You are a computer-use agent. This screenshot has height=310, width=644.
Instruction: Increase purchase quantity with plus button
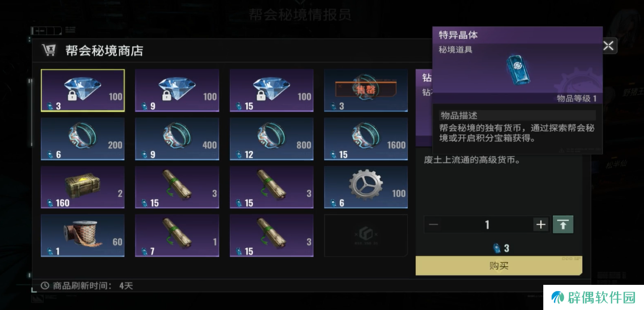point(541,224)
